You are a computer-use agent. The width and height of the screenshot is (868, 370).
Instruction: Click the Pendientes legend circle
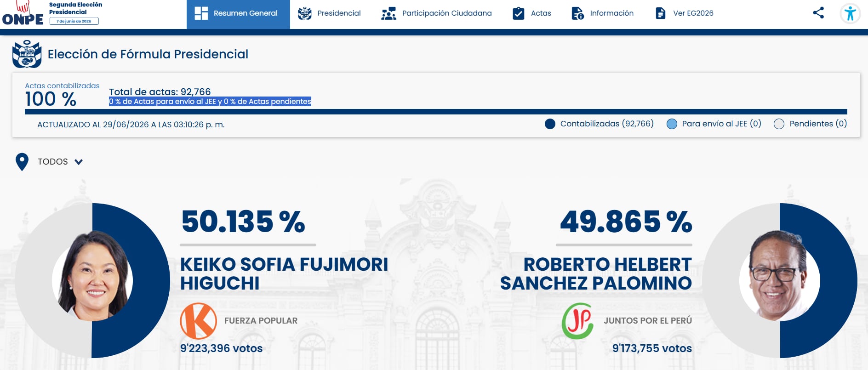[x=779, y=124]
